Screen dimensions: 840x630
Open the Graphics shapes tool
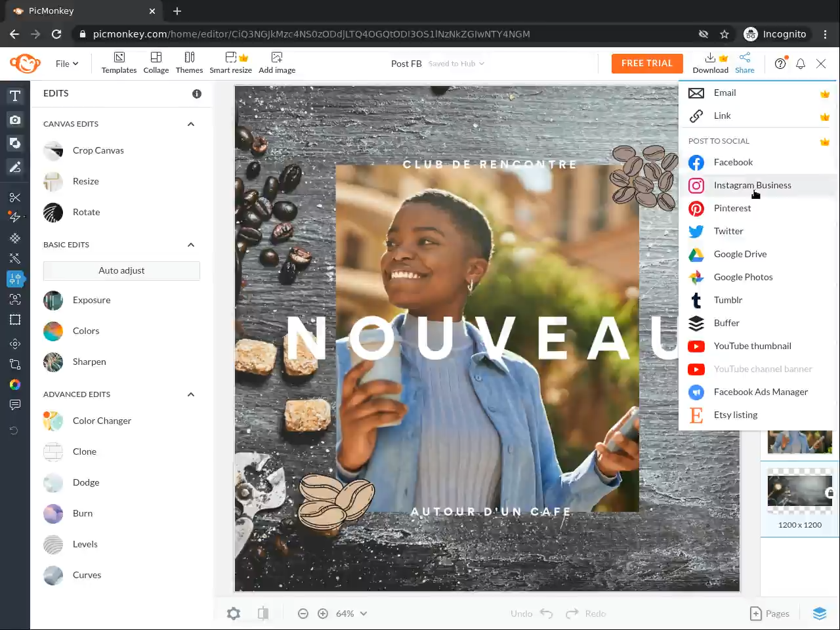(15, 143)
